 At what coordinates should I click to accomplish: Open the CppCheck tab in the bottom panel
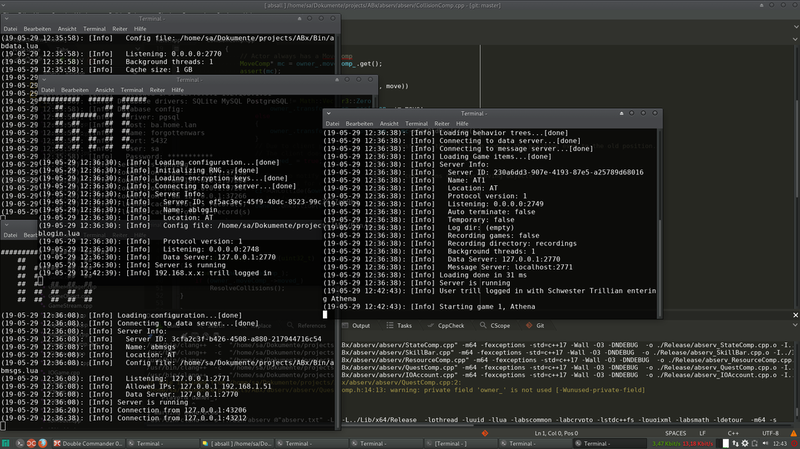point(446,326)
